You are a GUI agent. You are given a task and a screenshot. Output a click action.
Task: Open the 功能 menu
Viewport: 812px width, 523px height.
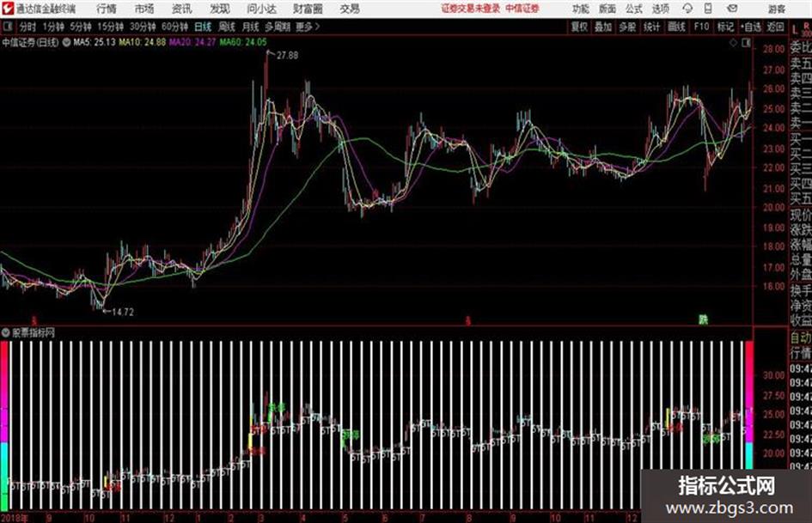pos(581,9)
